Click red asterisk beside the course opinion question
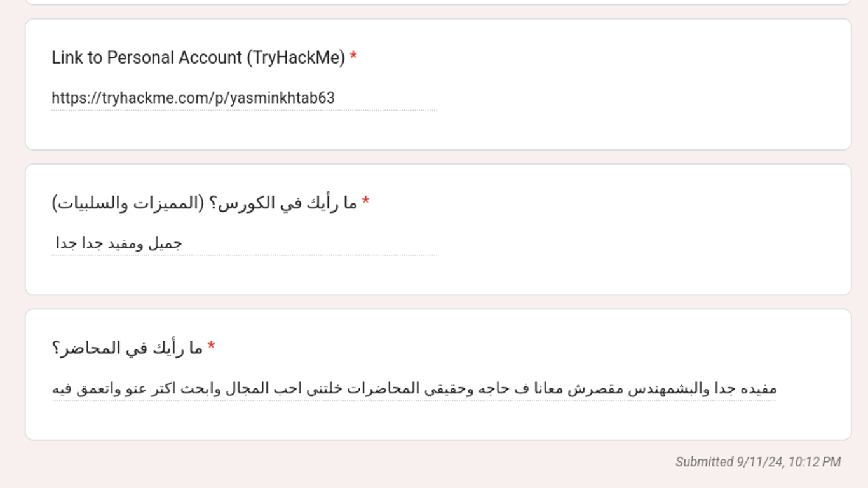Viewport: 868px width, 488px height. (365, 201)
